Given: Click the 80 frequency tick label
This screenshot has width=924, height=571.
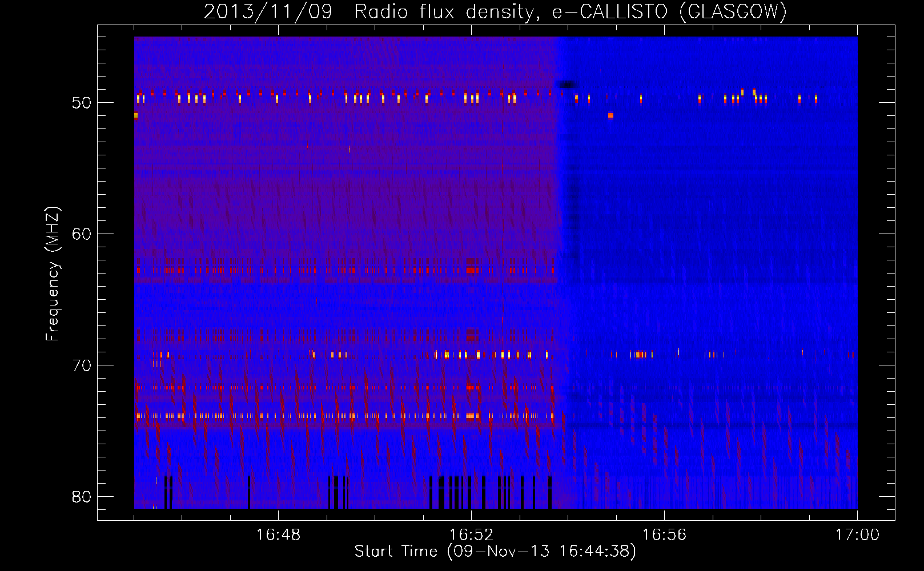Looking at the screenshot, I should coord(82,497).
